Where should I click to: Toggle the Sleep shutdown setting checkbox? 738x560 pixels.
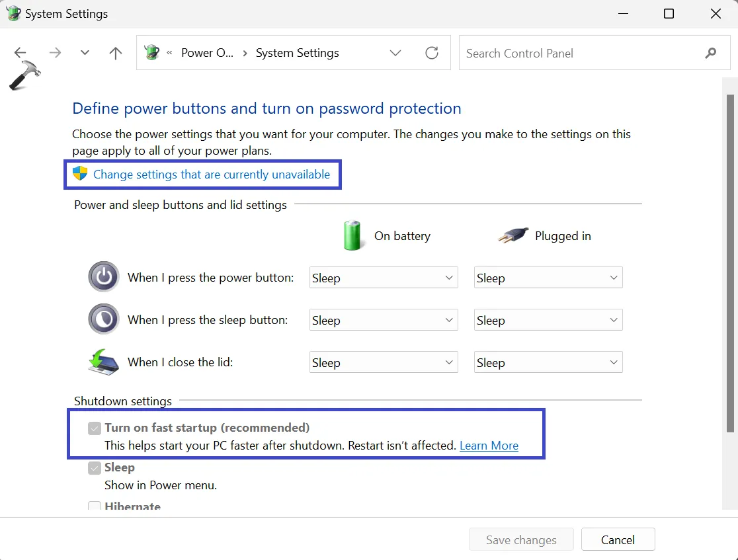[94, 467]
